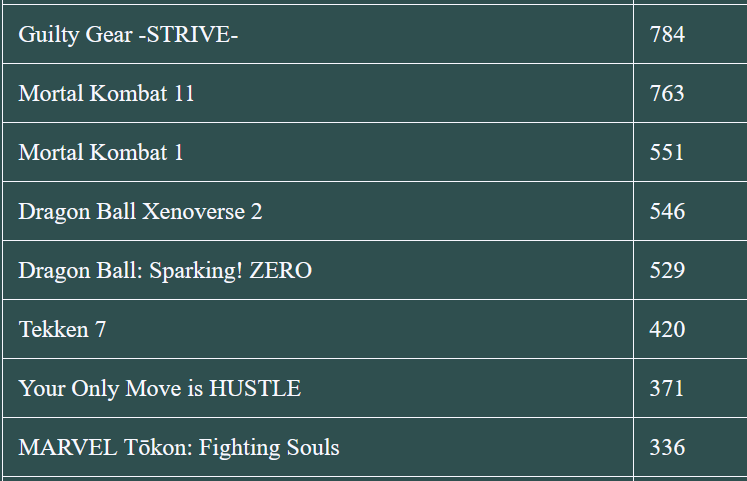Select the Tekken 7 cell
This screenshot has height=481, width=747.
(x=318, y=330)
